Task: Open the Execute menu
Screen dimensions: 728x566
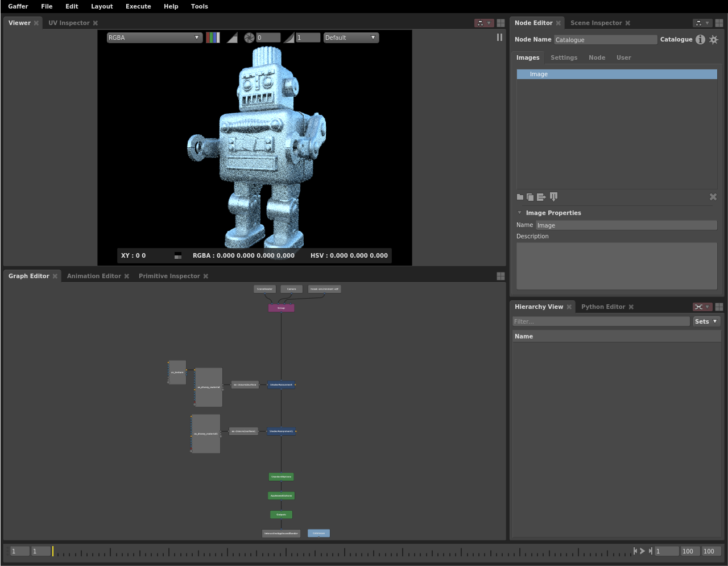Action: pyautogui.click(x=138, y=6)
